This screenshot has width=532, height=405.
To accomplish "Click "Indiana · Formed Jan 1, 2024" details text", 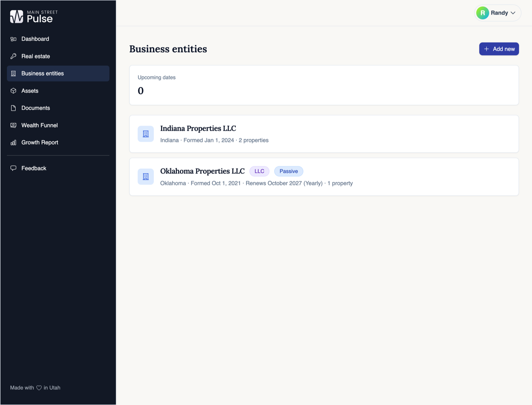I will tap(197, 140).
